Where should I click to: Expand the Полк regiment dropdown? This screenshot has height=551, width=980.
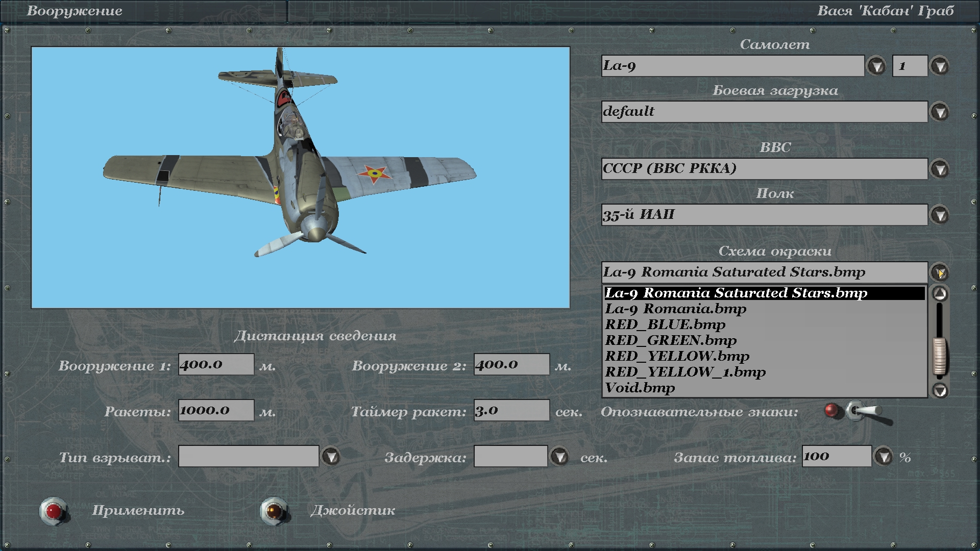[x=940, y=215]
